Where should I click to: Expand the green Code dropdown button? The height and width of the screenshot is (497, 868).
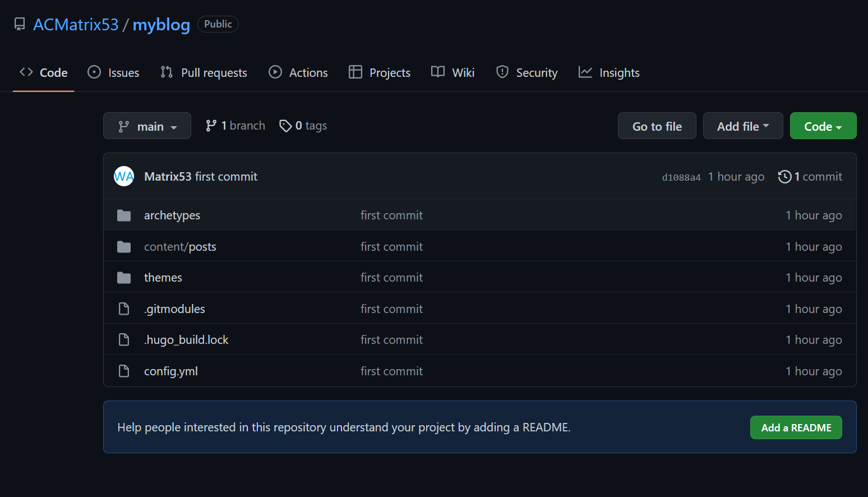[x=823, y=126]
